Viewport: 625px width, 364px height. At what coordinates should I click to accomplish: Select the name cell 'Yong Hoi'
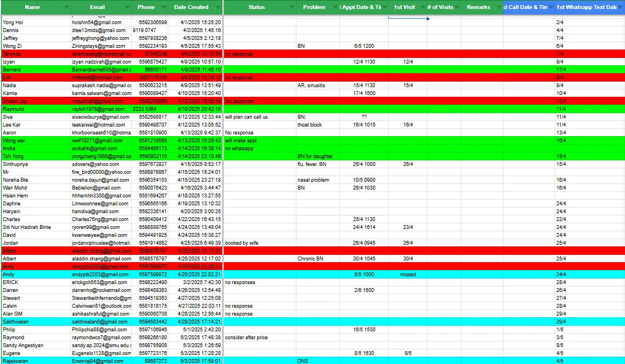click(x=36, y=23)
